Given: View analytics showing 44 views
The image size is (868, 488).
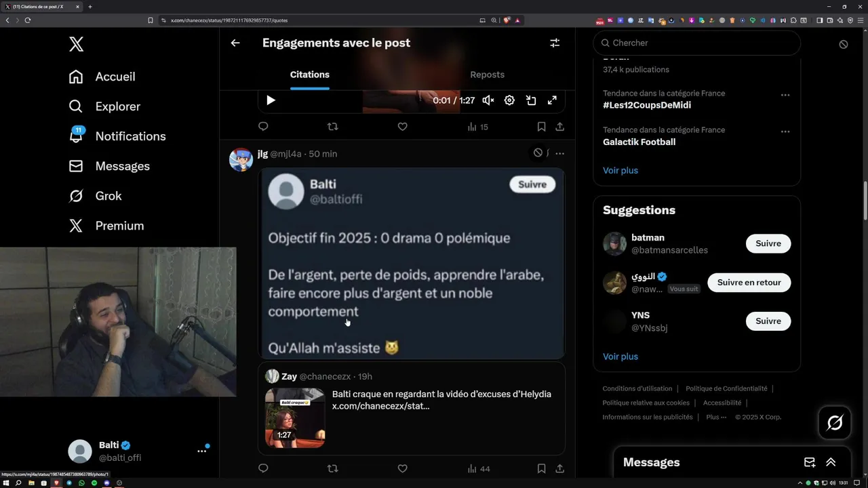Looking at the screenshot, I should tap(479, 468).
